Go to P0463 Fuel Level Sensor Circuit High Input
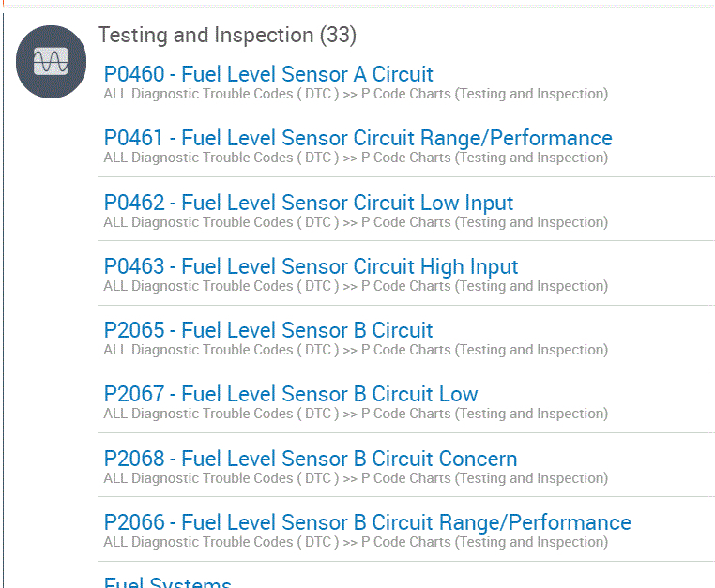This screenshot has width=715, height=588. point(311,266)
